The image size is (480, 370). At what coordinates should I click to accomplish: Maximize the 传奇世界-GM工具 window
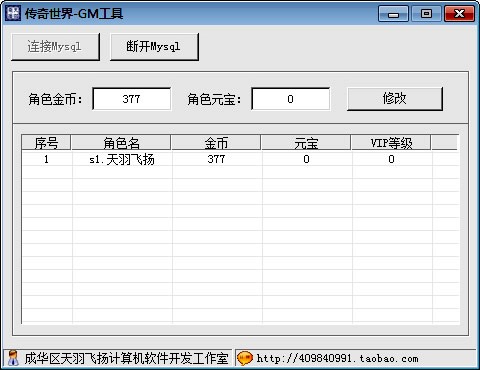(426, 14)
